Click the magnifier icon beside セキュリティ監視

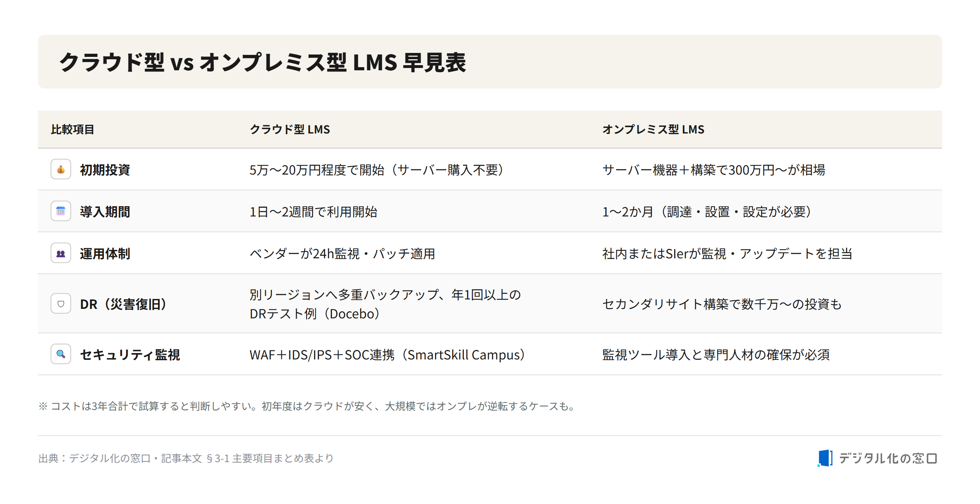(x=61, y=354)
